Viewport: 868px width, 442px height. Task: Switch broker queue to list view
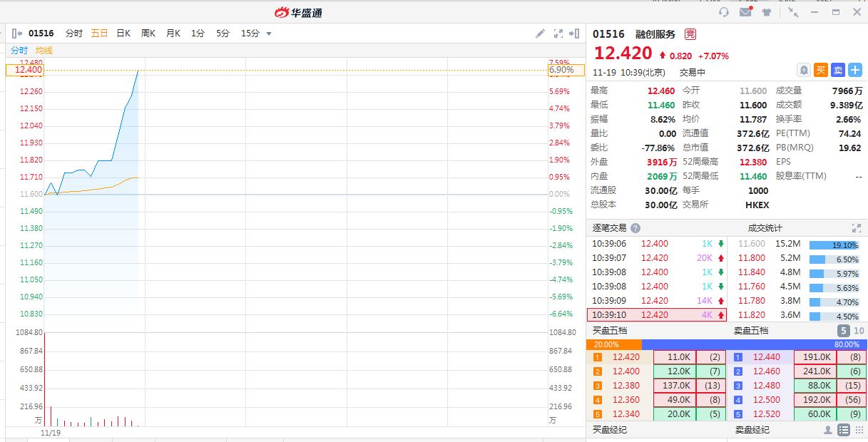(844, 430)
